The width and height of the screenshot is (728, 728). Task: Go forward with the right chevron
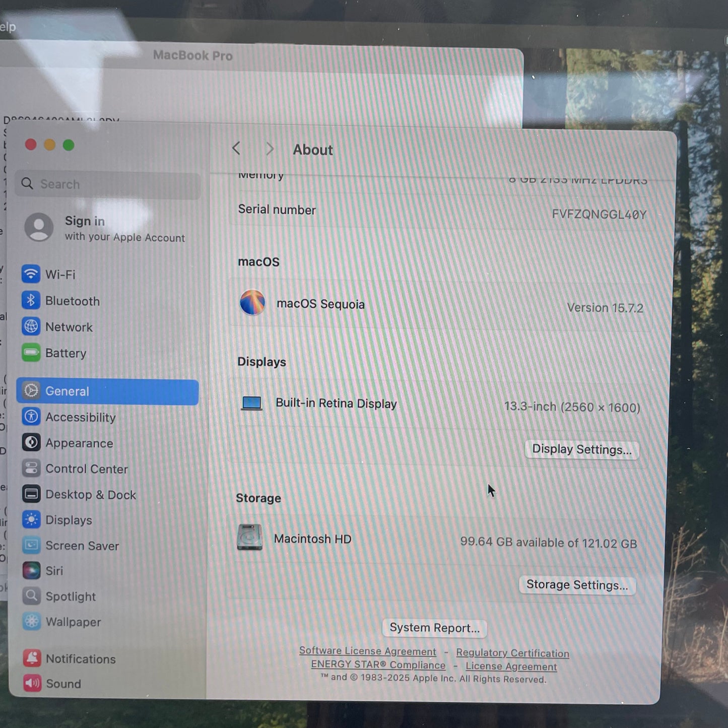270,149
